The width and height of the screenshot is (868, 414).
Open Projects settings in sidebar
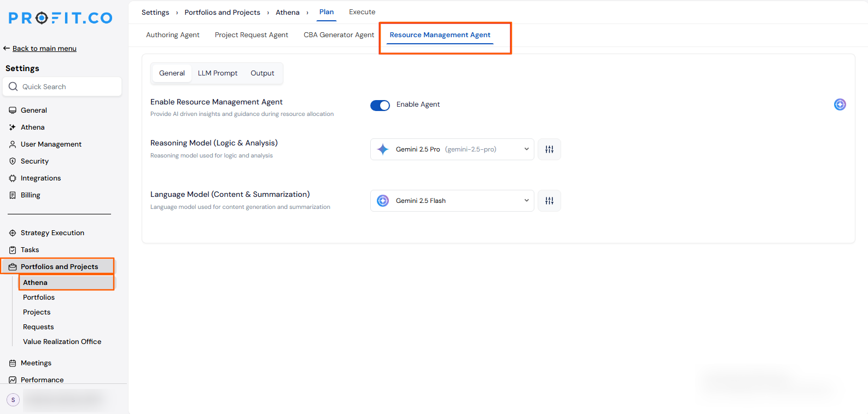pos(37,312)
